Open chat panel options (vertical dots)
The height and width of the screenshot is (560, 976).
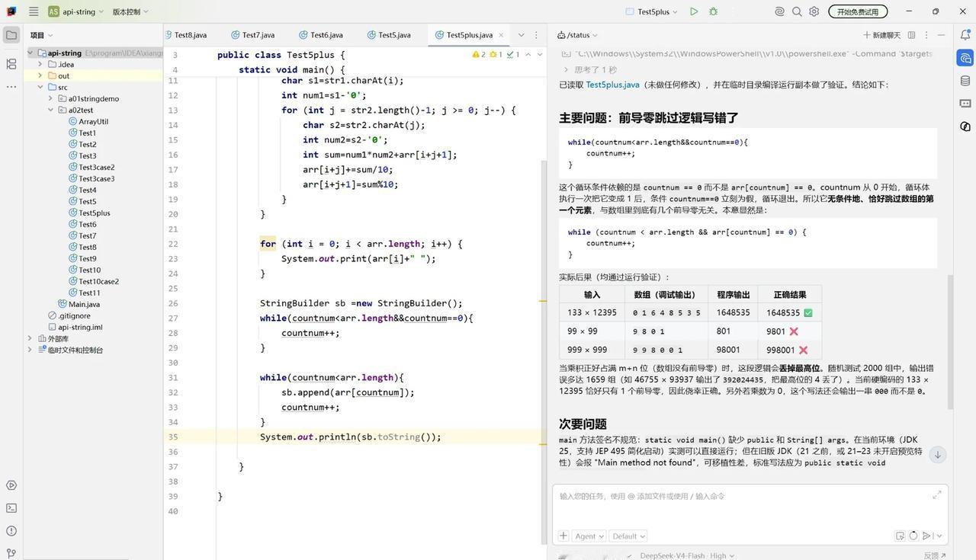(926, 35)
